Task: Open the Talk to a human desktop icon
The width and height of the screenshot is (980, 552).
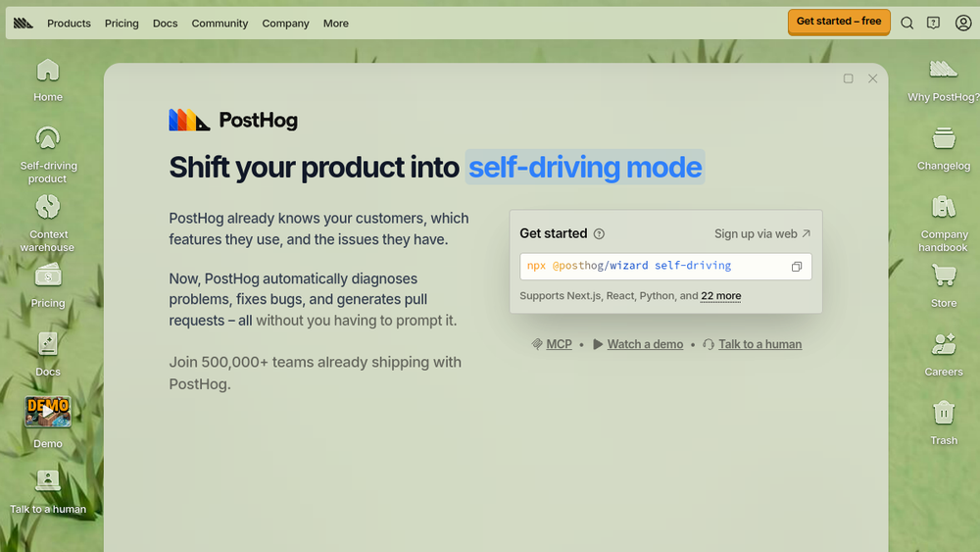Action: [x=47, y=492]
